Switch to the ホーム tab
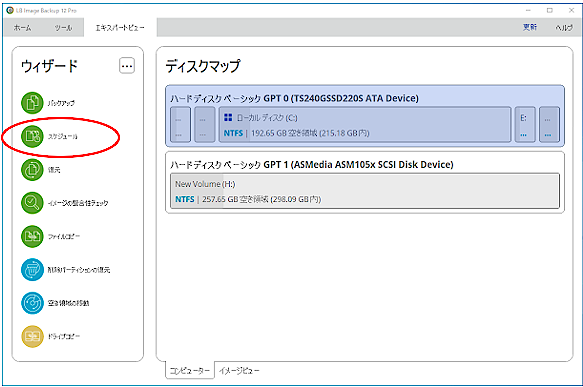This screenshot has width=583, height=387. [22, 28]
